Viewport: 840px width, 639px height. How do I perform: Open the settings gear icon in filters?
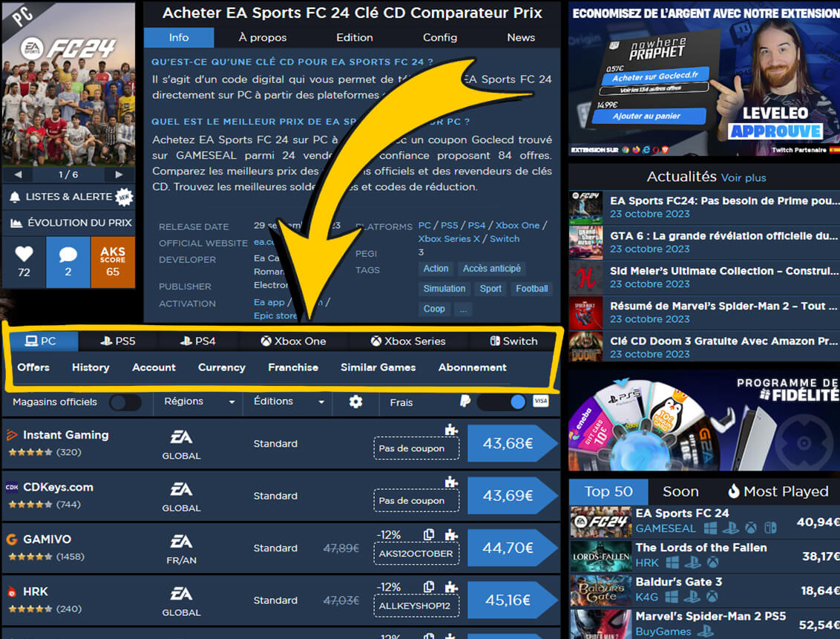pyautogui.click(x=355, y=402)
